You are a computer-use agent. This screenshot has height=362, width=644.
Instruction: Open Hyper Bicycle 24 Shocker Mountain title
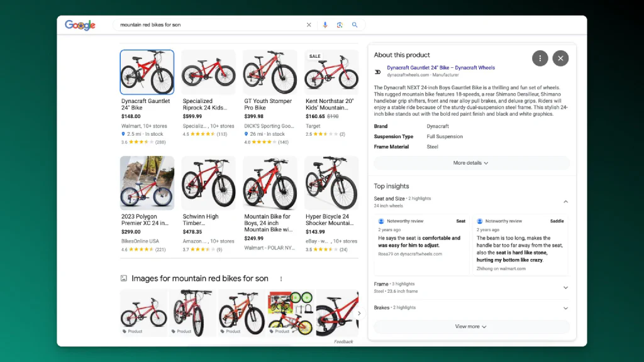click(330, 219)
